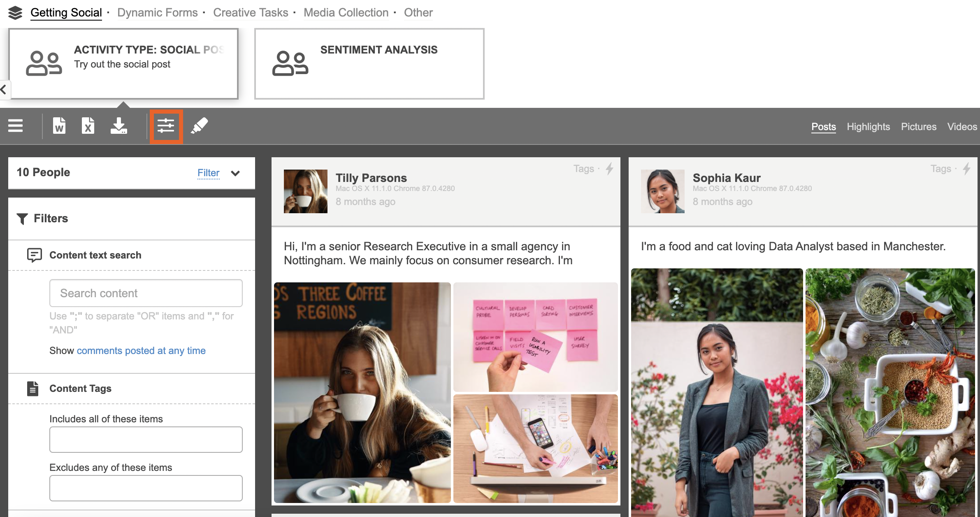Select the Sentiment Analysis activity card
The height and width of the screenshot is (517, 980).
click(369, 64)
